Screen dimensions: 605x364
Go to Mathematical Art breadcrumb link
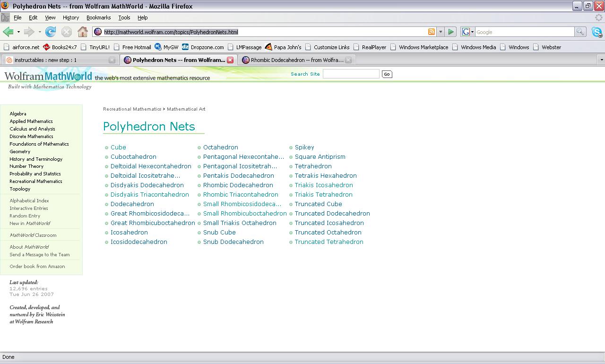coord(186,109)
